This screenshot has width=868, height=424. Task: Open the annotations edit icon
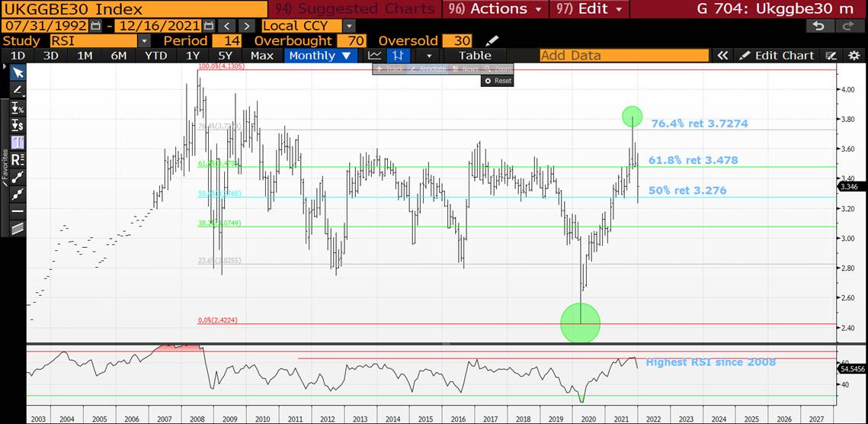[831, 56]
